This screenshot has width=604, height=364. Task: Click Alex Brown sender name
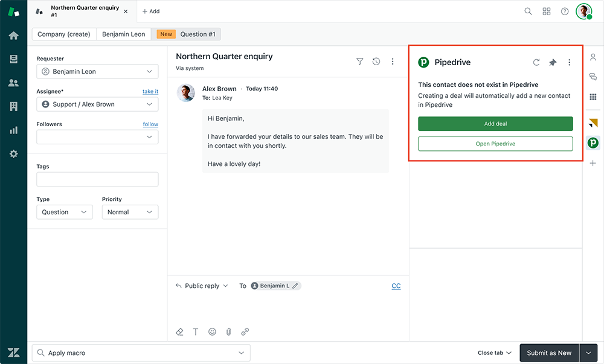point(219,89)
